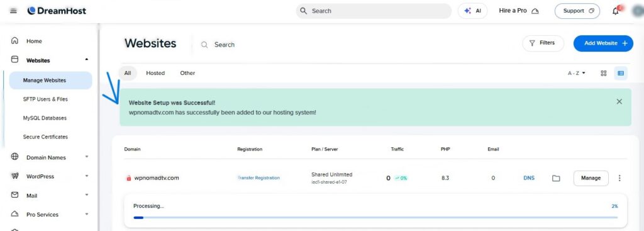Switch to the Hosted tab
The height and width of the screenshot is (231, 644).
[x=155, y=73]
